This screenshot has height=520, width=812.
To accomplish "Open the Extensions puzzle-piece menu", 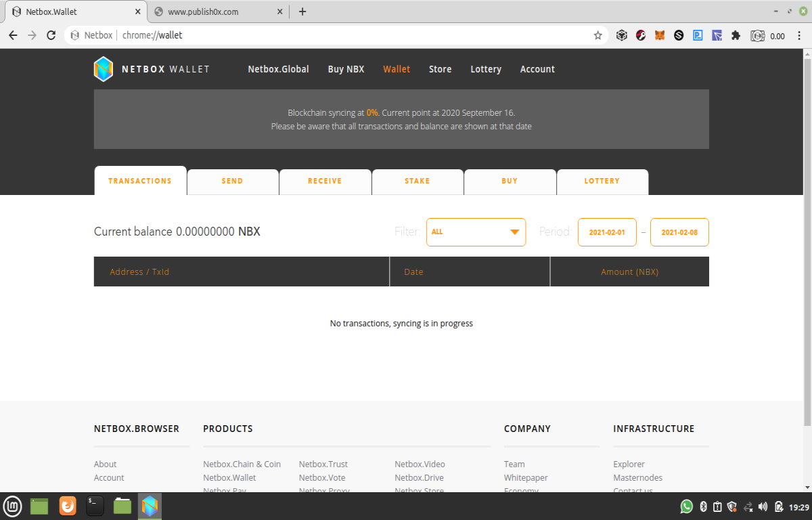I will click(736, 35).
